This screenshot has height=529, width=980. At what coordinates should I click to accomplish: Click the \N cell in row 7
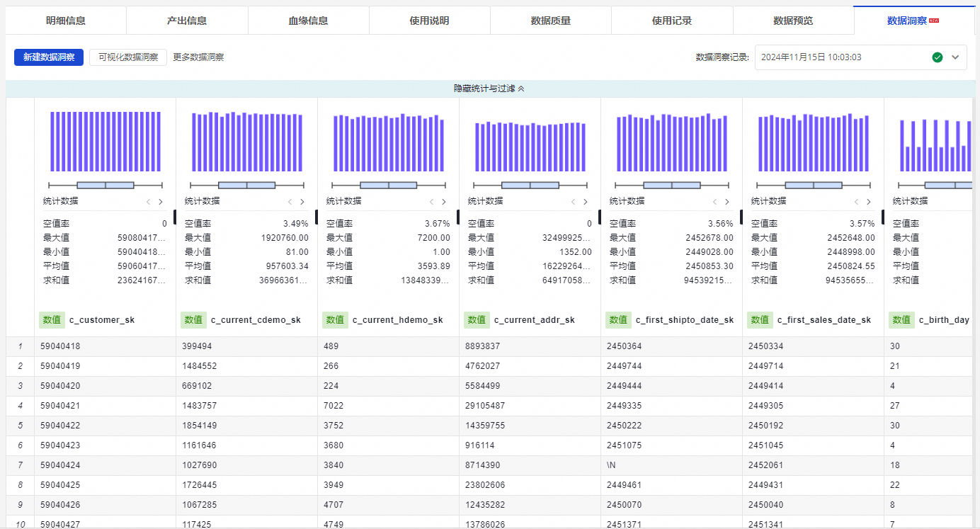tap(671, 465)
